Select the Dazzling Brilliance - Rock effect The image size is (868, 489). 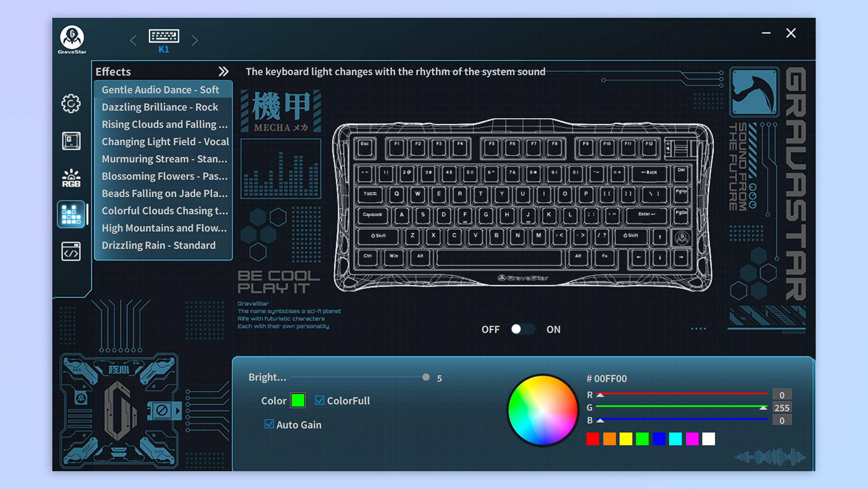coord(163,107)
